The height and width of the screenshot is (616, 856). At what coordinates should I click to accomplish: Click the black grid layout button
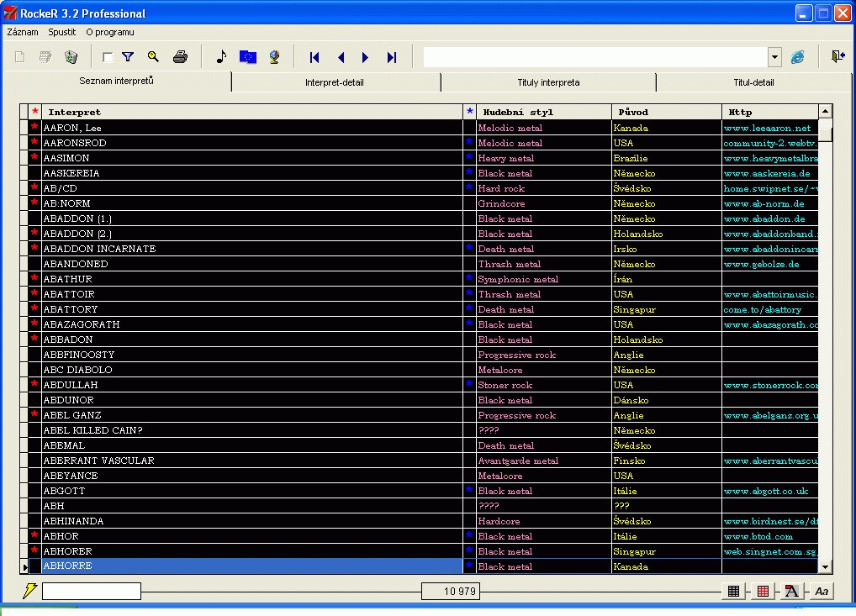[x=734, y=591]
